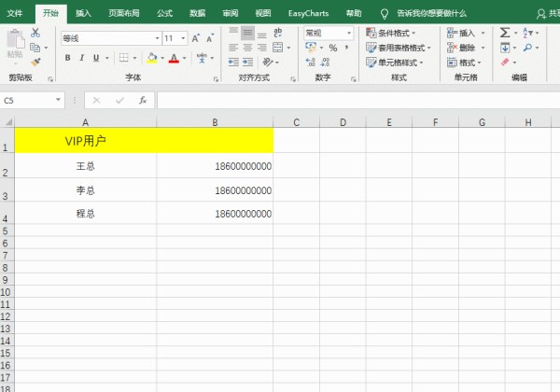Screen dimensions: 560x392
Task: Toggle underline formatting
Action: [97, 58]
